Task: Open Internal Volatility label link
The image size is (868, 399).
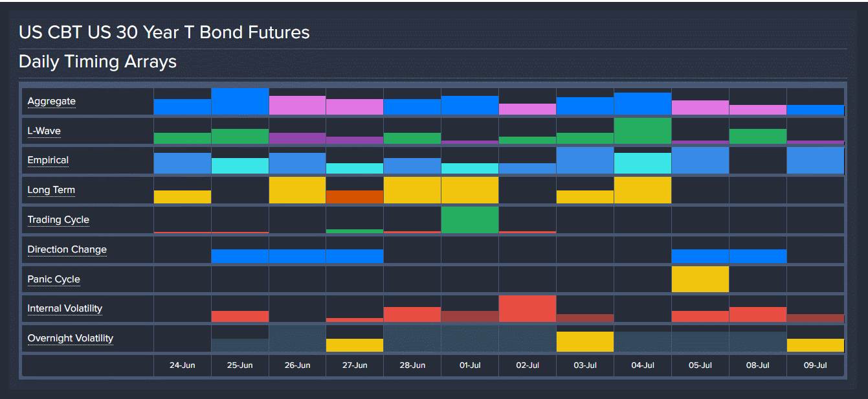Action: [65, 308]
